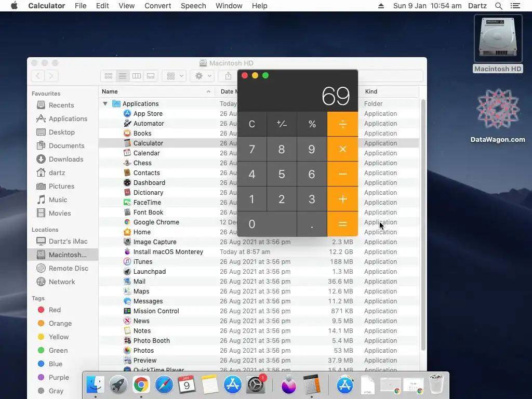
Task: Open Safari compass icon in Dock
Action: click(x=164, y=385)
